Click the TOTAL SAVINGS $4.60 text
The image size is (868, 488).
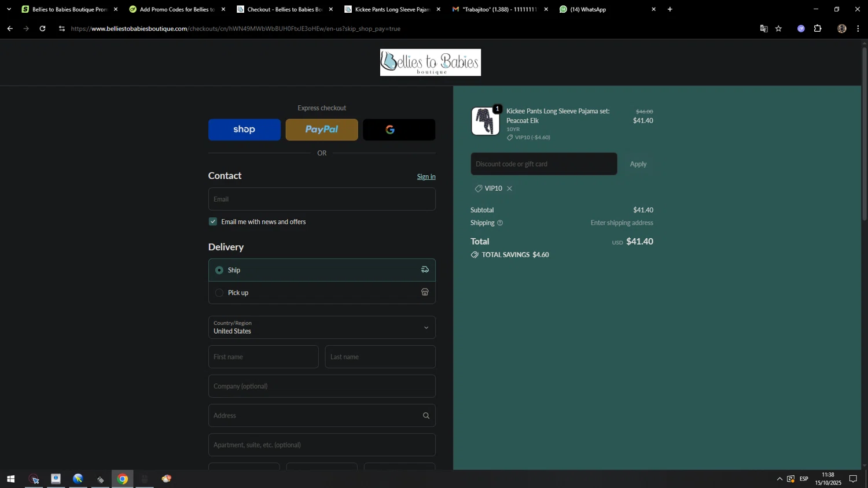coord(515,255)
